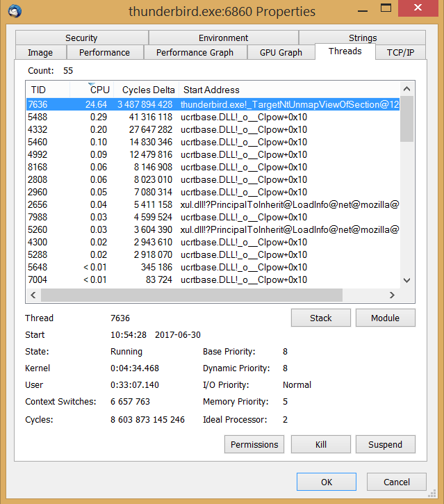444x504 pixels.
Task: Minimize the Properties window
Action: 363,10
